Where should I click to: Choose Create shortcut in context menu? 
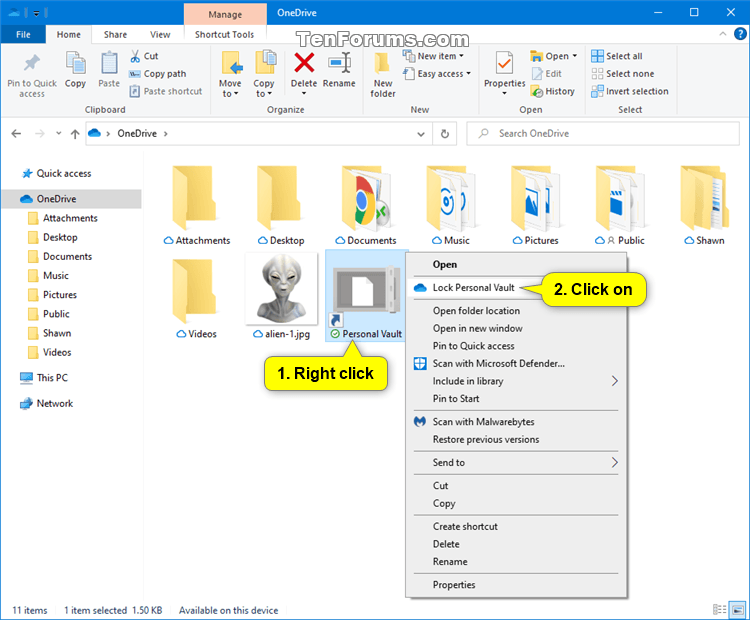point(465,526)
